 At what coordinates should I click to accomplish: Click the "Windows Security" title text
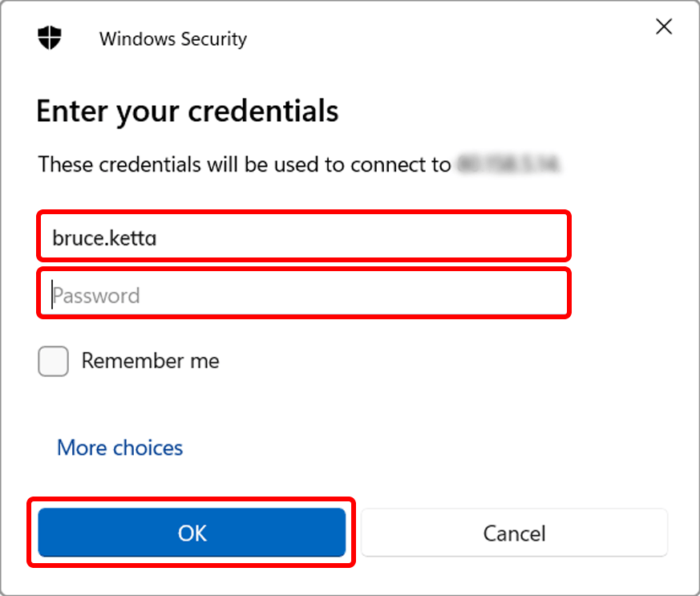point(172,39)
